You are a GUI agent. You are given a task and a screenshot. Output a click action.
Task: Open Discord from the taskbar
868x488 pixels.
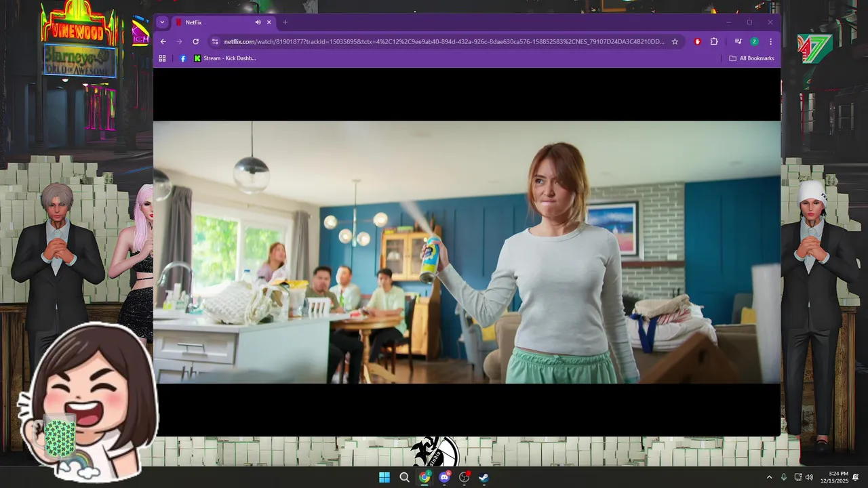[x=444, y=477]
